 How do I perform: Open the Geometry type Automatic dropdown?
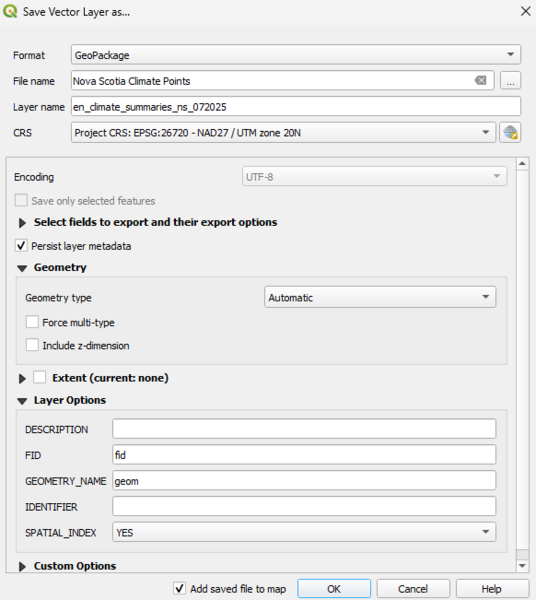click(x=380, y=297)
